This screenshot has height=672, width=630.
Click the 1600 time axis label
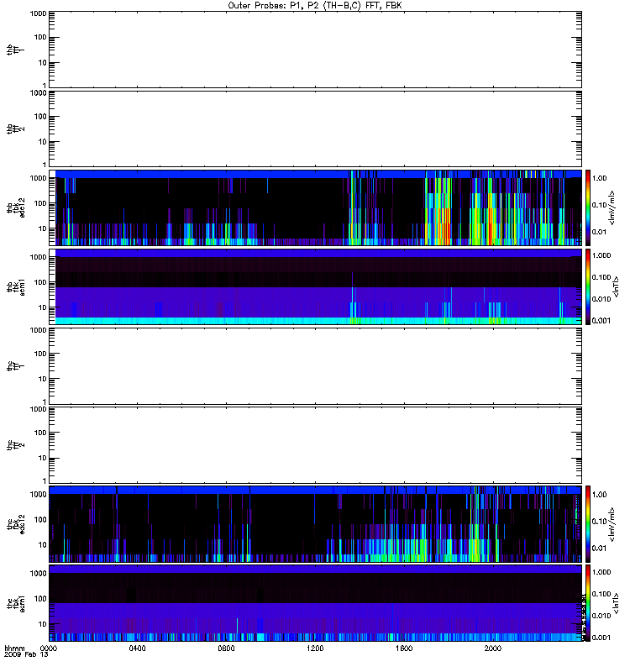click(404, 648)
